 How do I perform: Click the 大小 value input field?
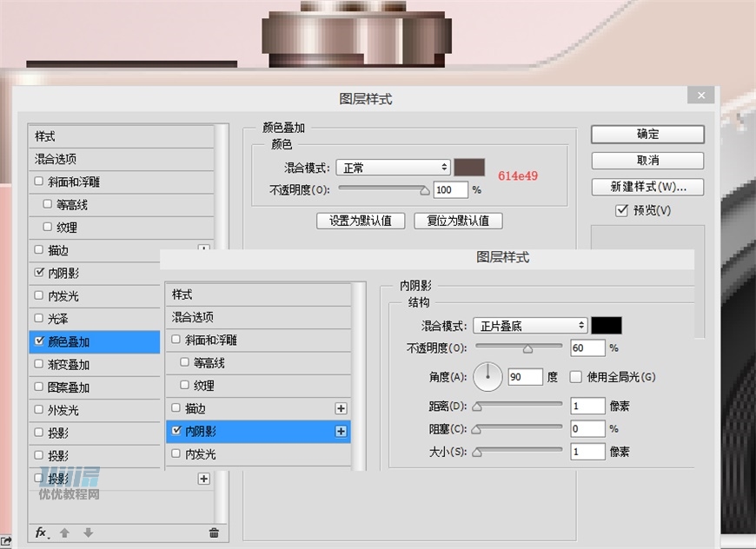587,452
